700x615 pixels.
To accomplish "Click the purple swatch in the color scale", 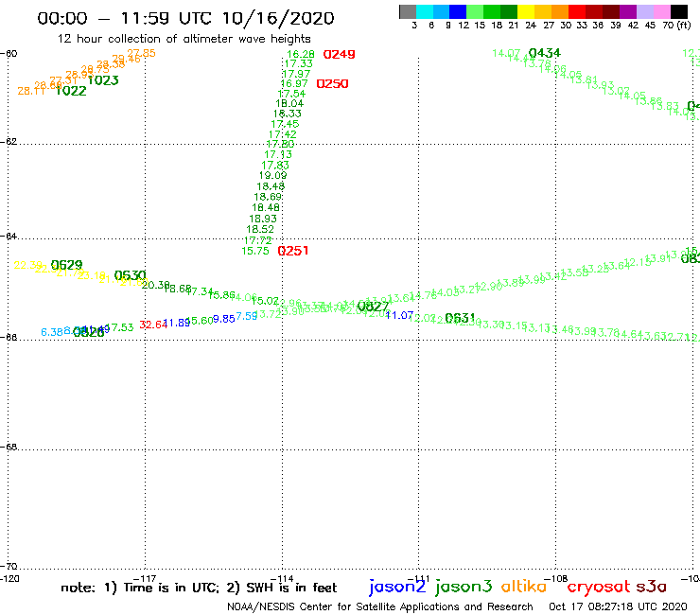I will 628,11.
